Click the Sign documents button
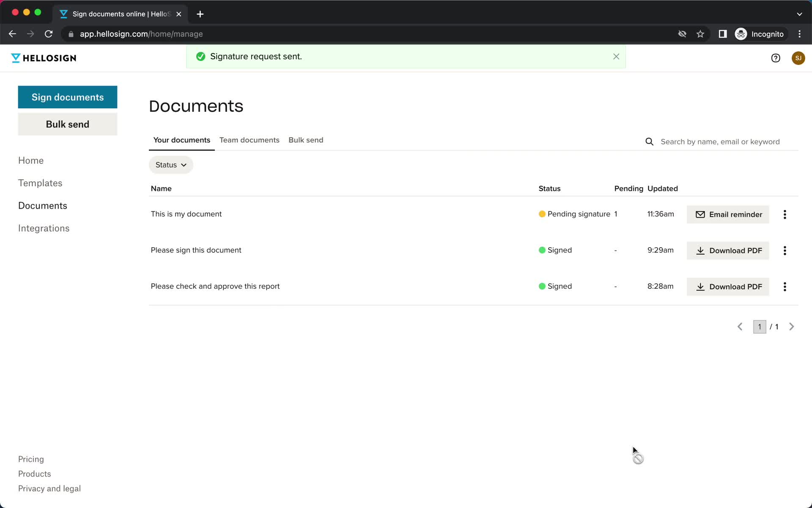 pos(68,97)
